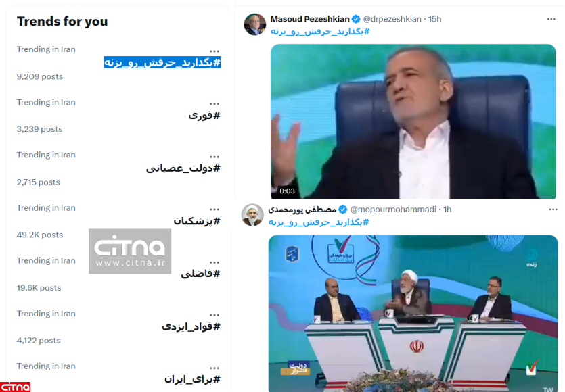Open options menu for #پزشکیان trend
565x392 pixels.
[x=214, y=209]
